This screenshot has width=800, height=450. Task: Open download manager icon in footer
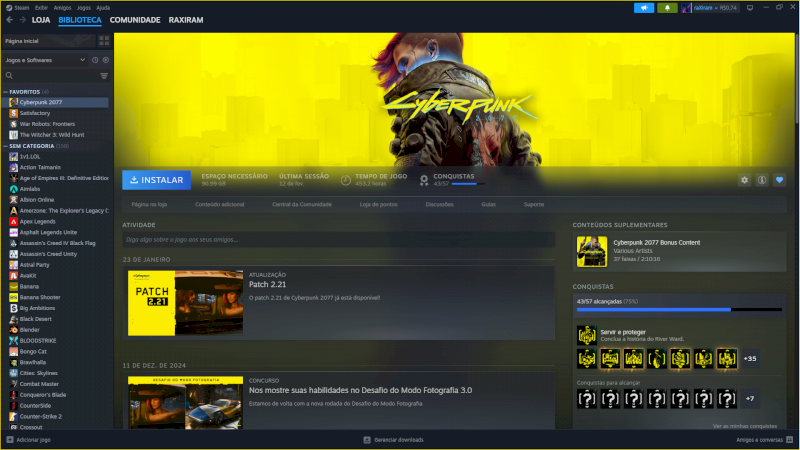[x=367, y=440]
